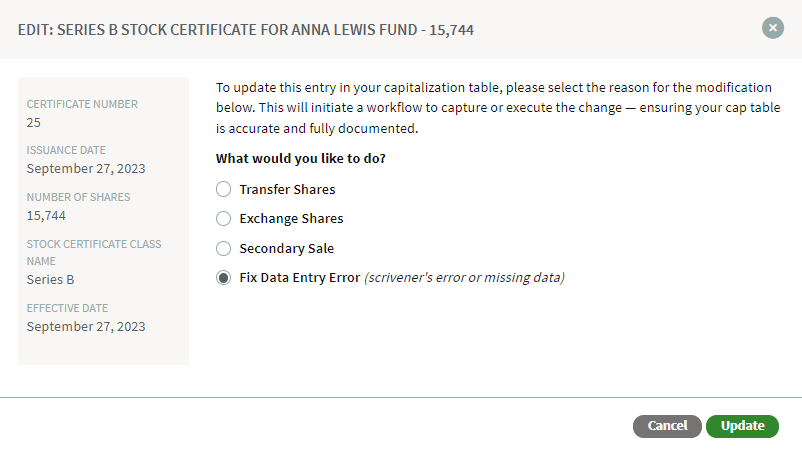This screenshot has height=456, width=802.
Task: Click the Fix Data Entry Error label
Action: (300, 278)
